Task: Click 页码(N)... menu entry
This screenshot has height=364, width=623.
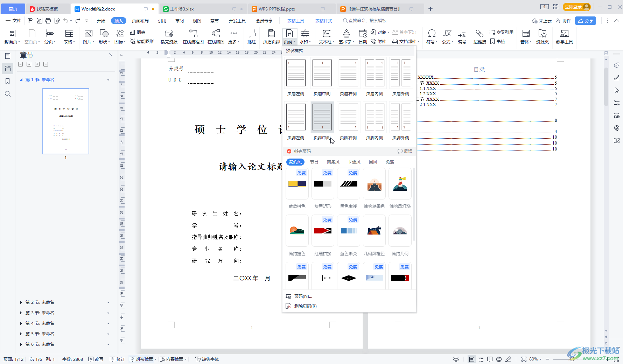Action: pos(303,296)
